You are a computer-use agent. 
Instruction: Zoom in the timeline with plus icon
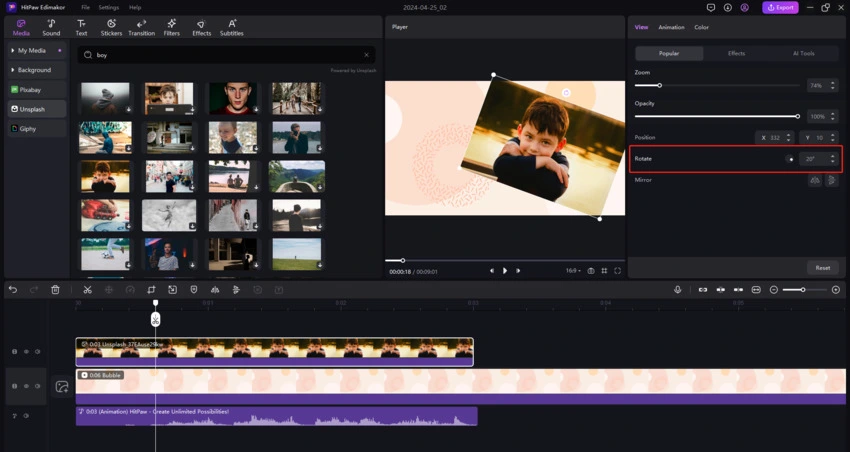tap(836, 290)
